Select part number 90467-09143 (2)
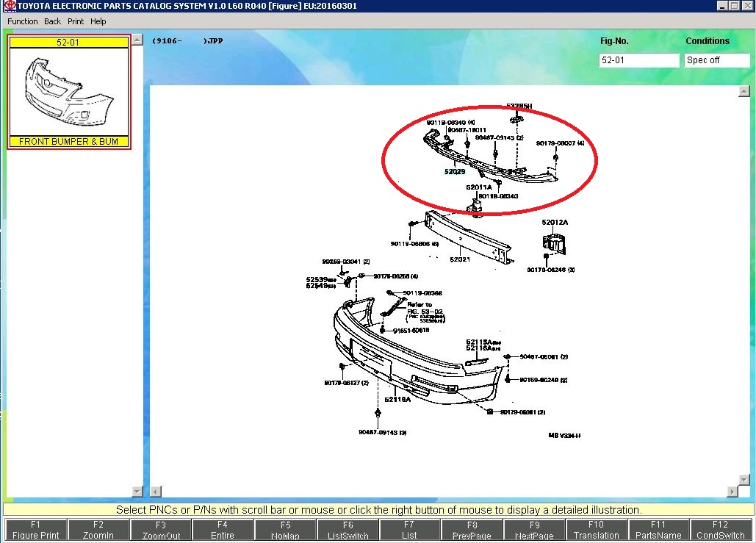The image size is (756, 543). [x=500, y=138]
